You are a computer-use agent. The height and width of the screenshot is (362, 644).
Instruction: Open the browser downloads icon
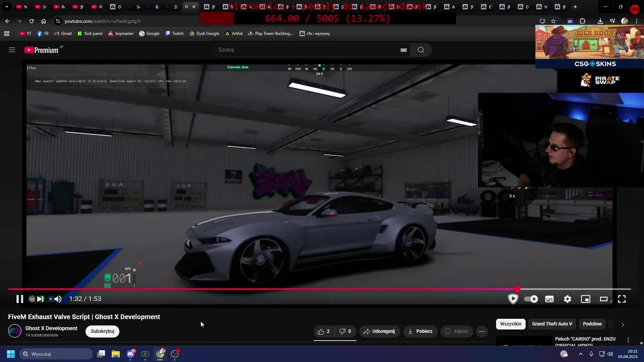tap(600, 21)
